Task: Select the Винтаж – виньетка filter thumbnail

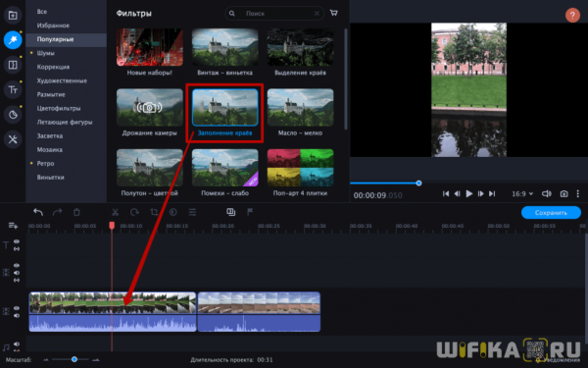Action: (x=225, y=47)
